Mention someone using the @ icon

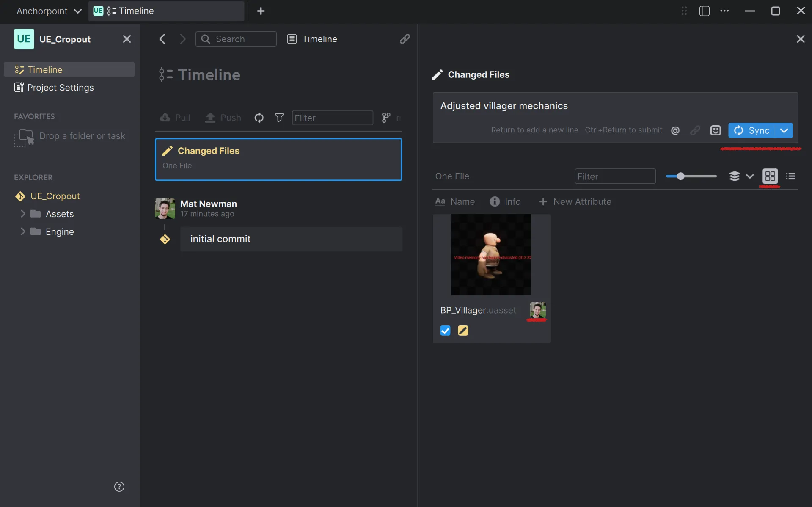[x=675, y=130]
